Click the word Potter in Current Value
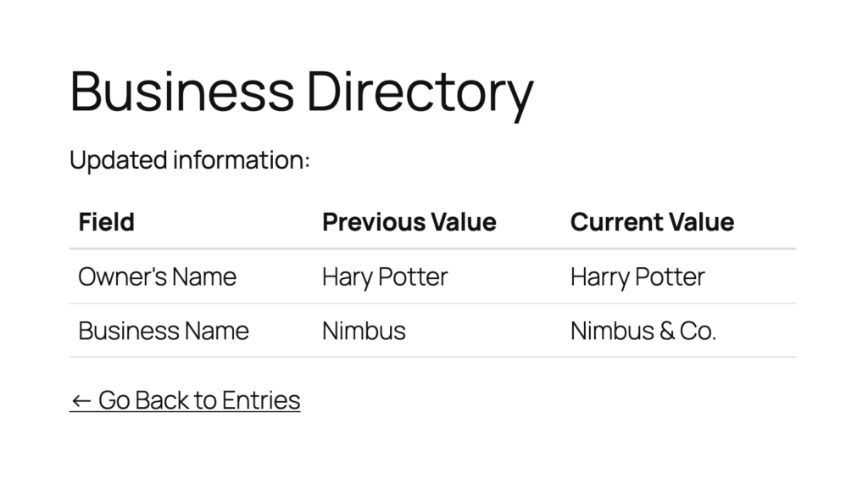 pos(670,276)
